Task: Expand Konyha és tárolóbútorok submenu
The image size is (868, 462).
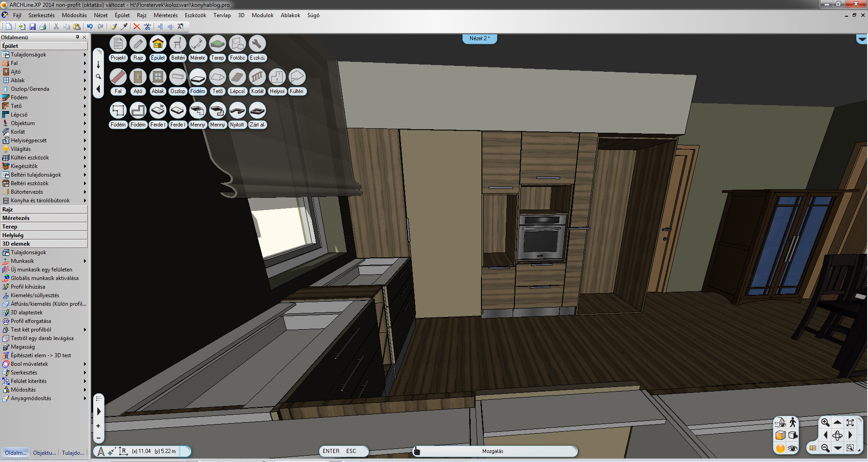Action: (x=85, y=201)
